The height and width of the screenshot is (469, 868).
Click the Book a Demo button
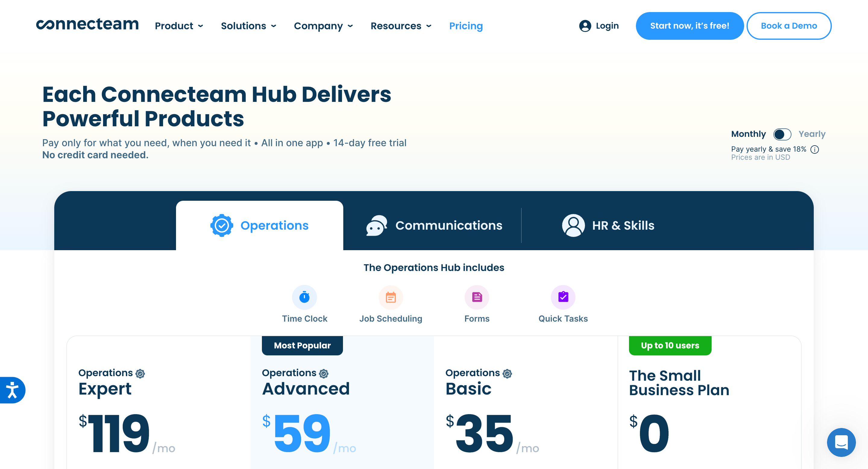tap(789, 26)
